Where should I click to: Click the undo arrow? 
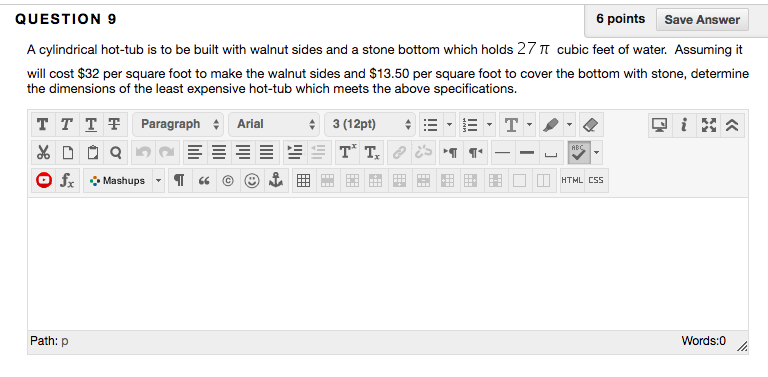pos(143,153)
